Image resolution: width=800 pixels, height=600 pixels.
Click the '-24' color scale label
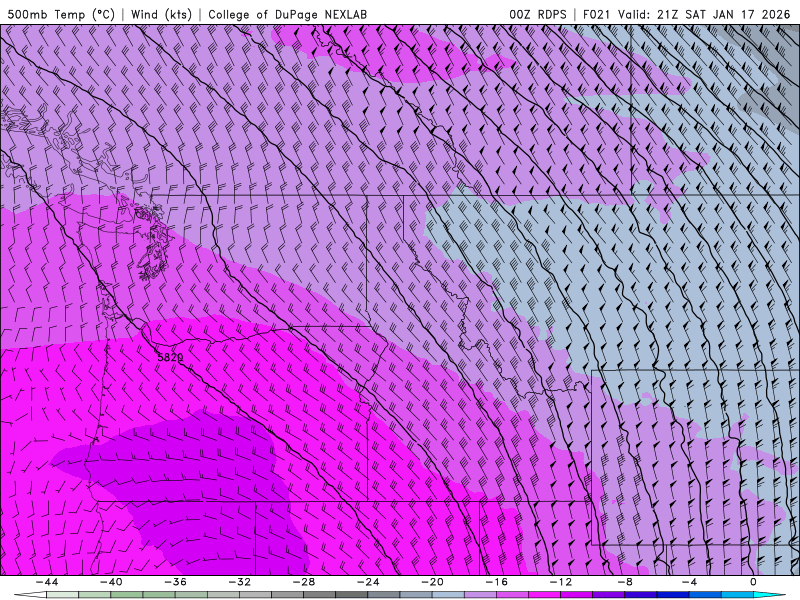coord(368,582)
